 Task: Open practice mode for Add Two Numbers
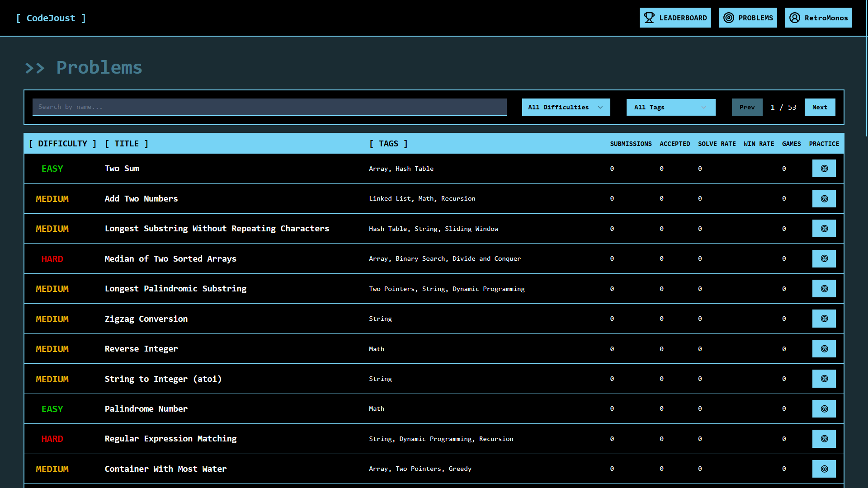pyautogui.click(x=824, y=199)
